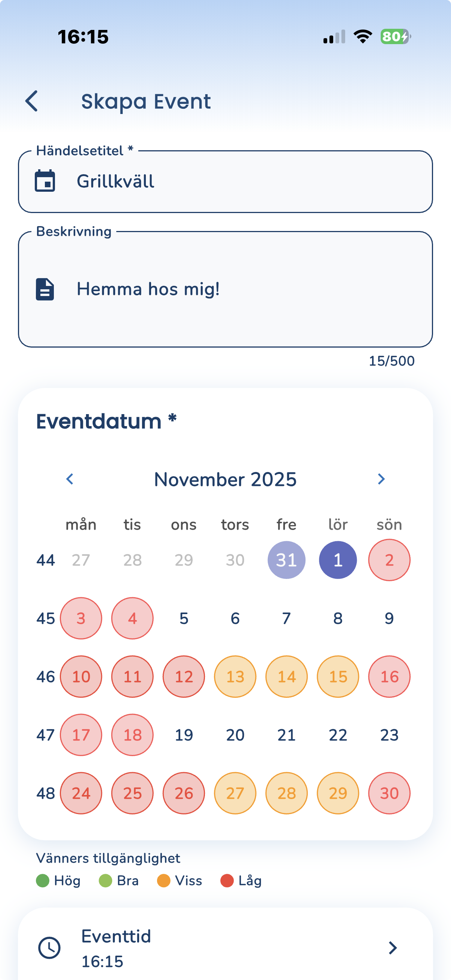Go to previous month in calendar

tap(70, 479)
